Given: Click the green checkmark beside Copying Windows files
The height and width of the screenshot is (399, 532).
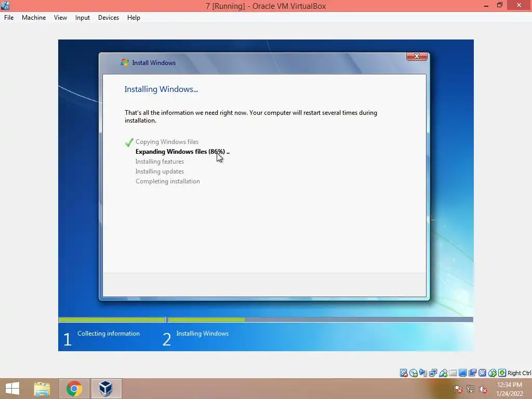Looking at the screenshot, I should click(129, 142).
